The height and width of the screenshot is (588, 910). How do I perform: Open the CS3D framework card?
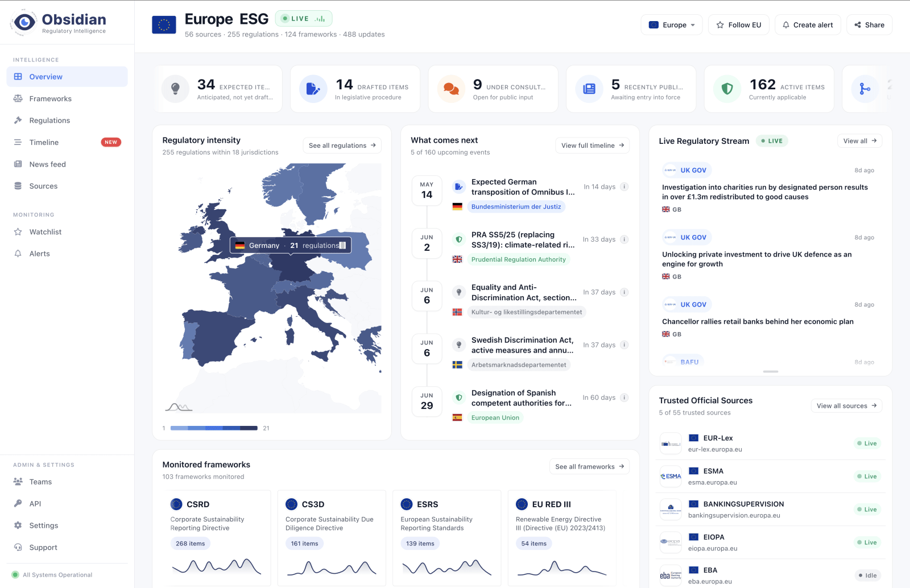click(x=332, y=538)
